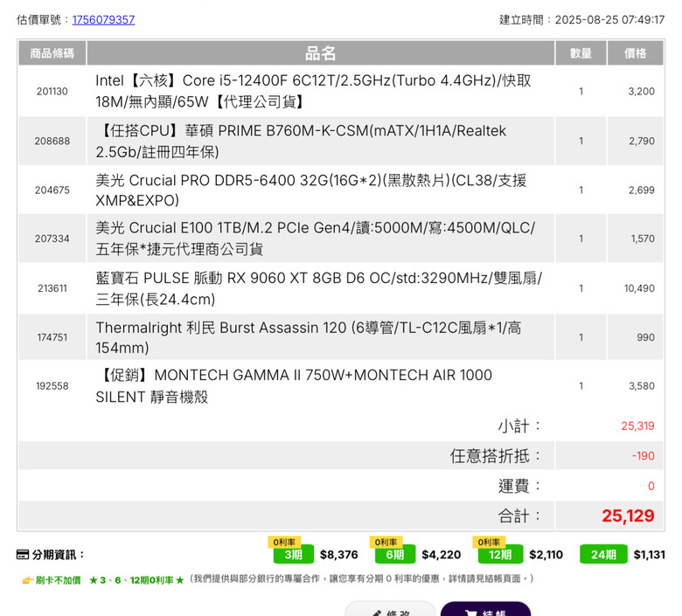Open quote number link 1756079357

[x=103, y=20]
